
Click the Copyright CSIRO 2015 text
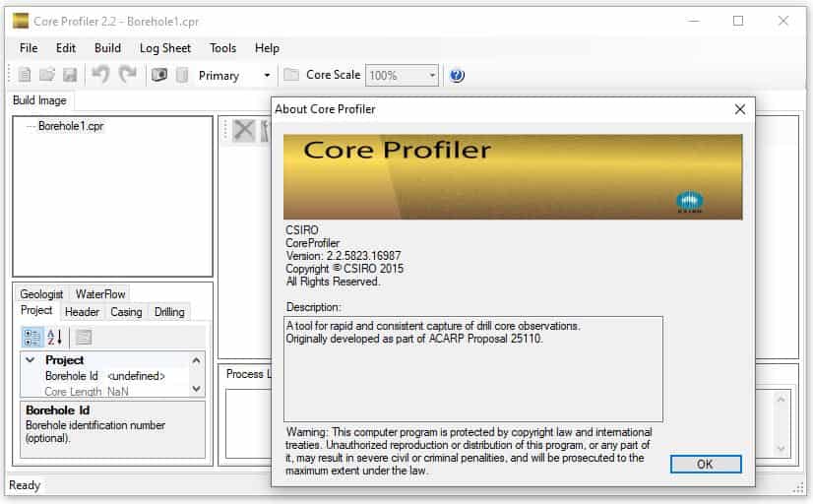tap(344, 269)
